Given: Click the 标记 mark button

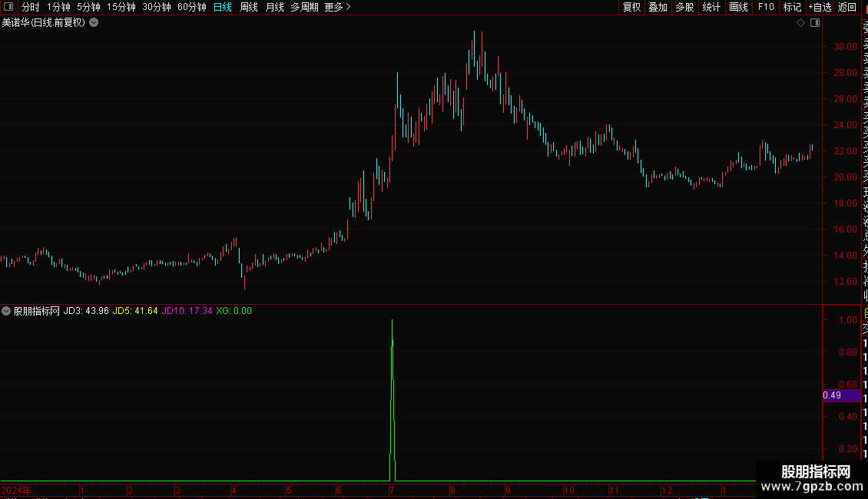Looking at the screenshot, I should [x=792, y=7].
